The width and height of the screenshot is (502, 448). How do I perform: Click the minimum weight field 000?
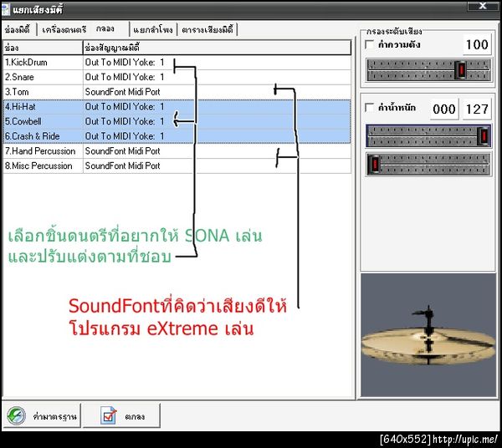(444, 109)
